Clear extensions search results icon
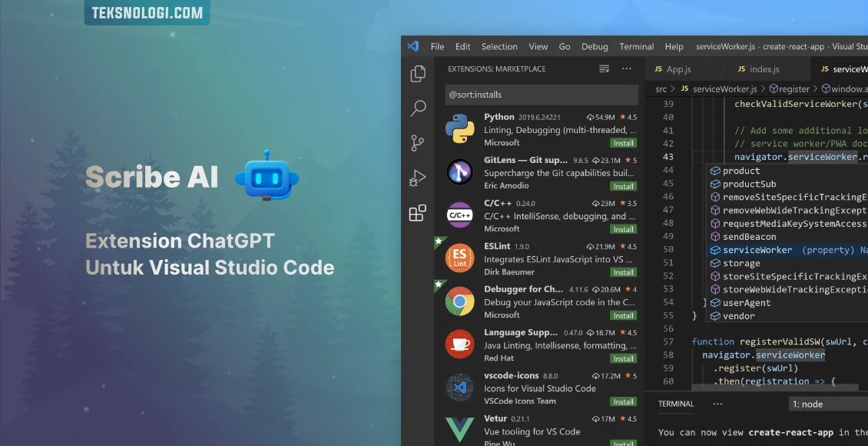Viewport: 868px width, 446px height. [604, 68]
